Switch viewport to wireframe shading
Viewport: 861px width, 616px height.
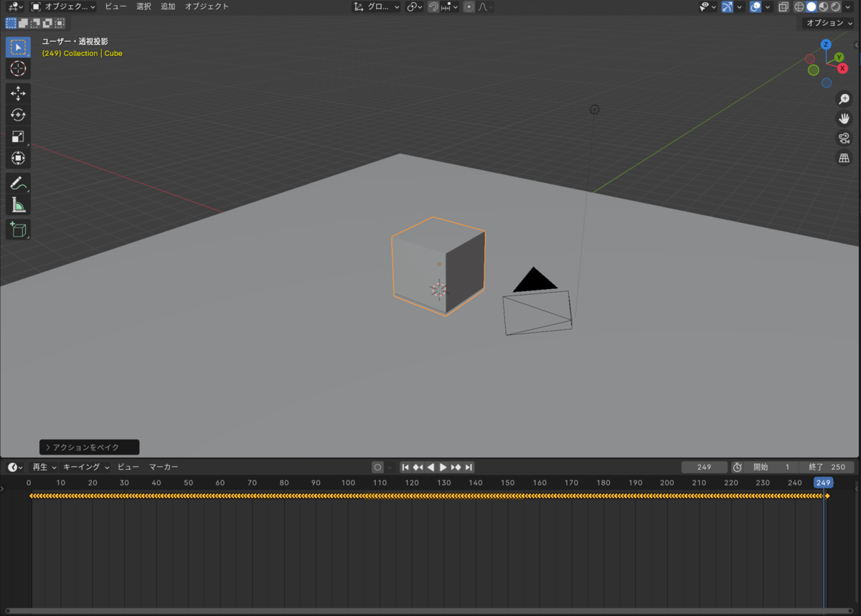tap(799, 6)
